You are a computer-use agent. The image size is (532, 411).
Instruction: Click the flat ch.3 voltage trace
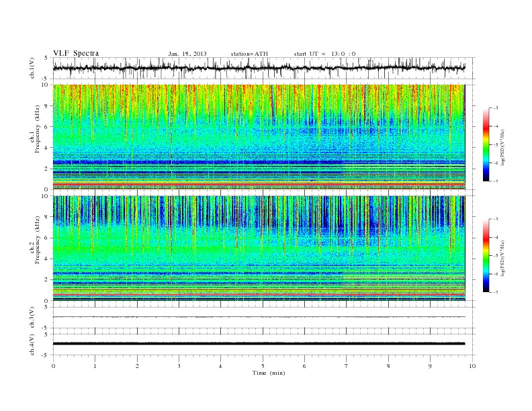(259, 317)
